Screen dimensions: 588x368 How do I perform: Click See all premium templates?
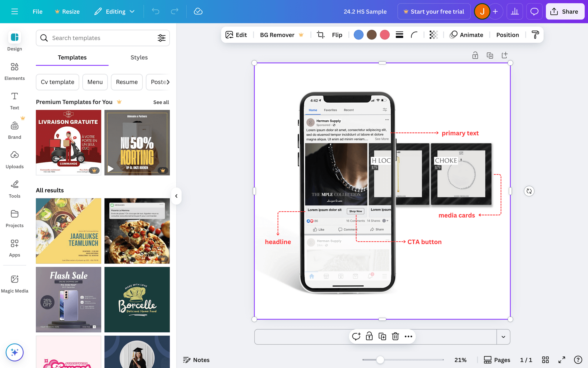pyautogui.click(x=161, y=102)
